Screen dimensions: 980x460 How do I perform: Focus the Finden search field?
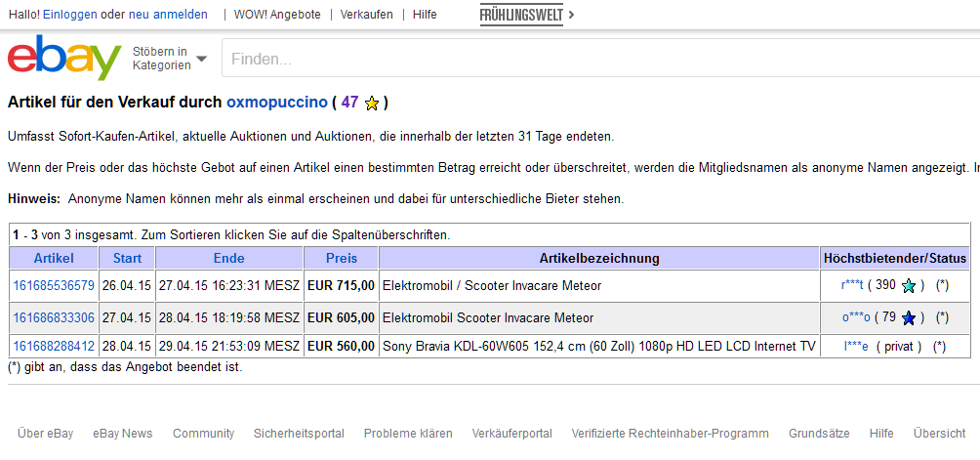coord(600,60)
